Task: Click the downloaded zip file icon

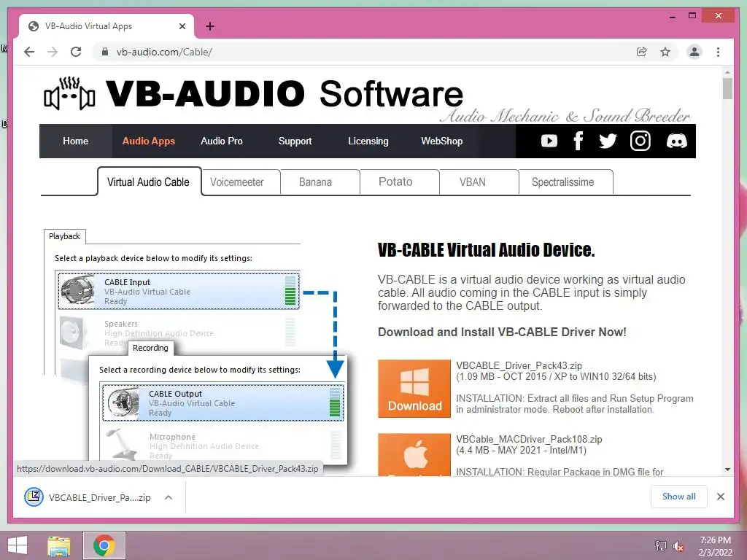Action: tap(34, 497)
